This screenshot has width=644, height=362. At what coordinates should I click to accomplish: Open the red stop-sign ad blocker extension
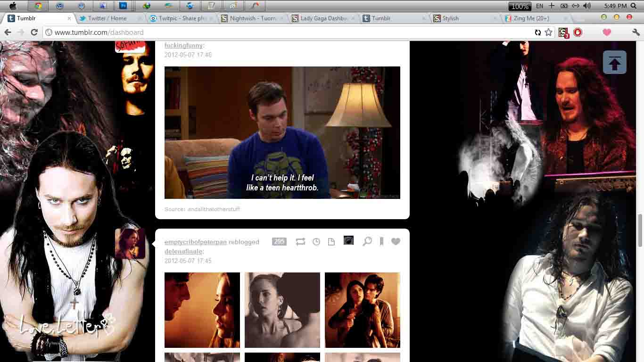pyautogui.click(x=578, y=32)
